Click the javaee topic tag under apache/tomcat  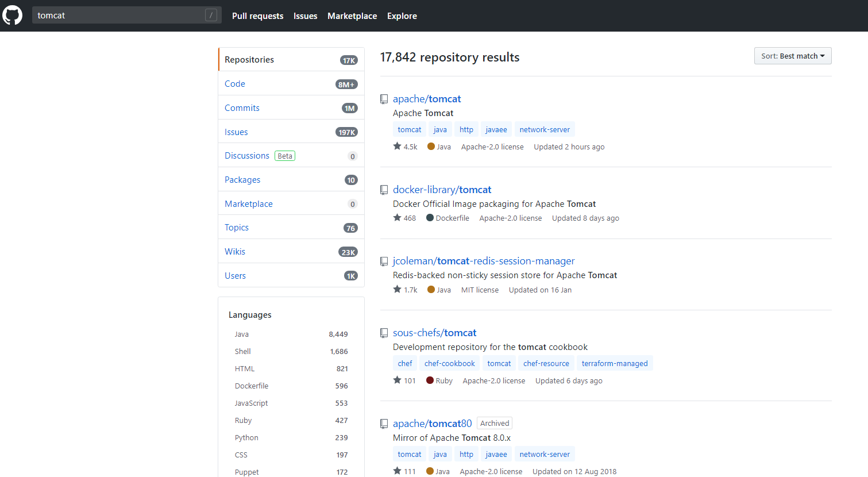tap(496, 130)
